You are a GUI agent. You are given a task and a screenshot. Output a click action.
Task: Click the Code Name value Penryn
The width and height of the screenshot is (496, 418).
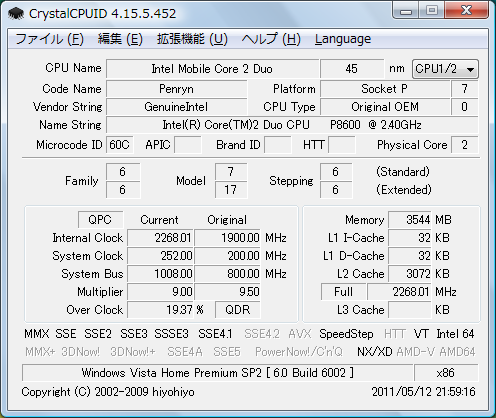tap(177, 89)
